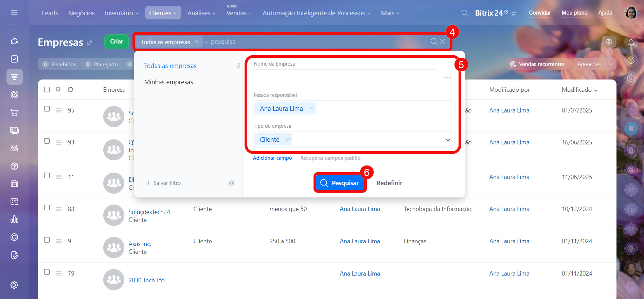Open the box/inventory cube icon in sidebar

click(x=14, y=166)
